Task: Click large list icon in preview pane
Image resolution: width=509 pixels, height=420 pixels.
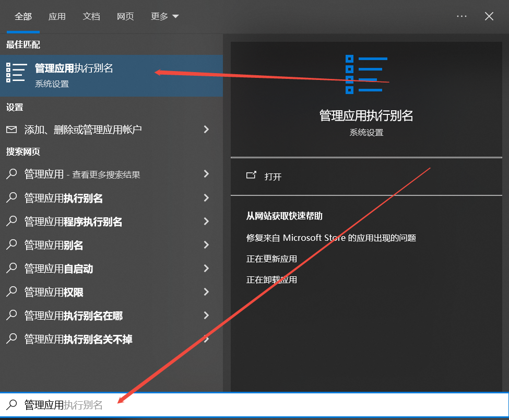Action: click(366, 74)
